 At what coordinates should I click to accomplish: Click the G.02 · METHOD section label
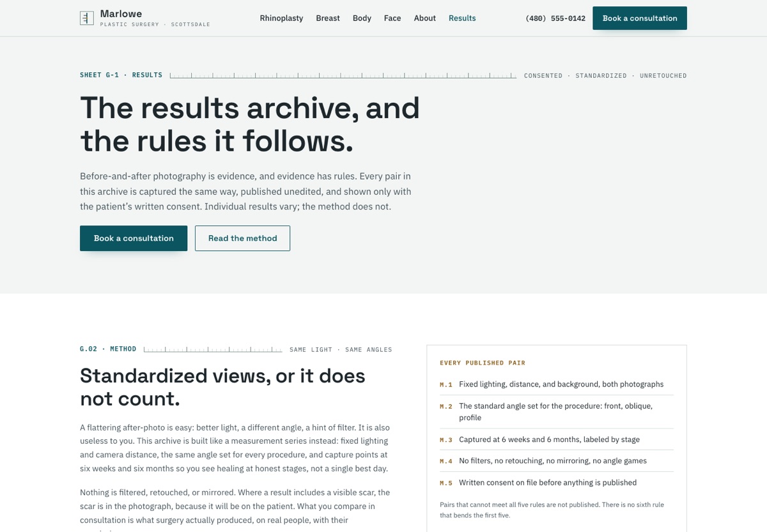tap(108, 349)
